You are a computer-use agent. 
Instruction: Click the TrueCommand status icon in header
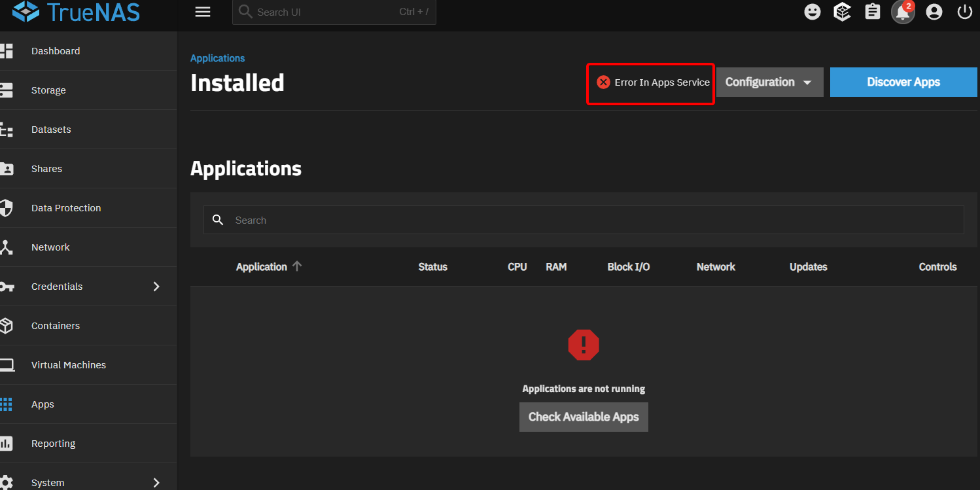[842, 12]
